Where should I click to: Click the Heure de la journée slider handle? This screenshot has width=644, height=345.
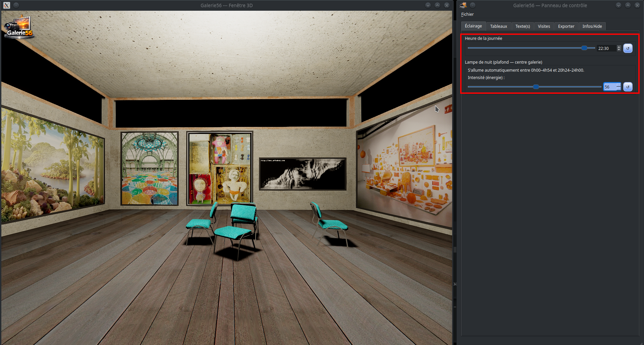coord(584,48)
